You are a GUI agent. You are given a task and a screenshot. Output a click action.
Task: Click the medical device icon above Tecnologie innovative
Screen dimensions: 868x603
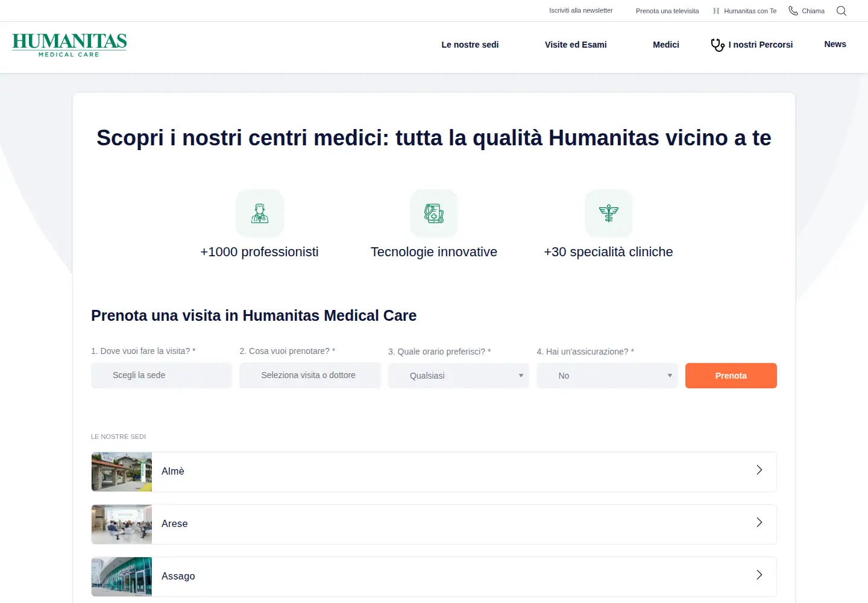(x=434, y=213)
